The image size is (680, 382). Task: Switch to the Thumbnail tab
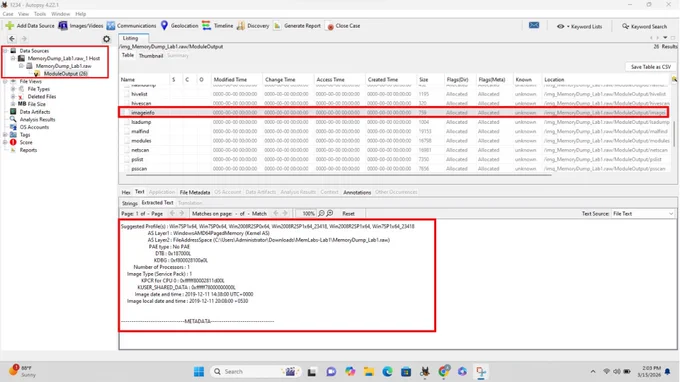click(x=151, y=56)
